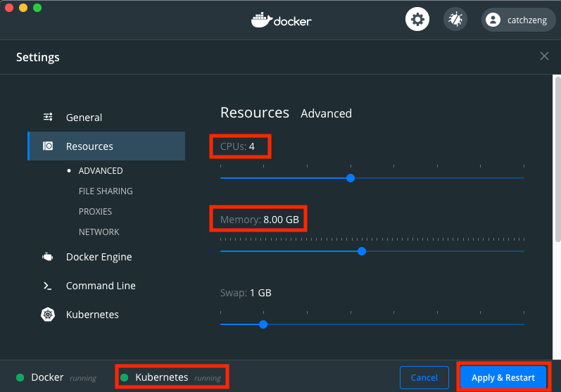Click the Memory: 8.00 GB label

[x=260, y=220]
